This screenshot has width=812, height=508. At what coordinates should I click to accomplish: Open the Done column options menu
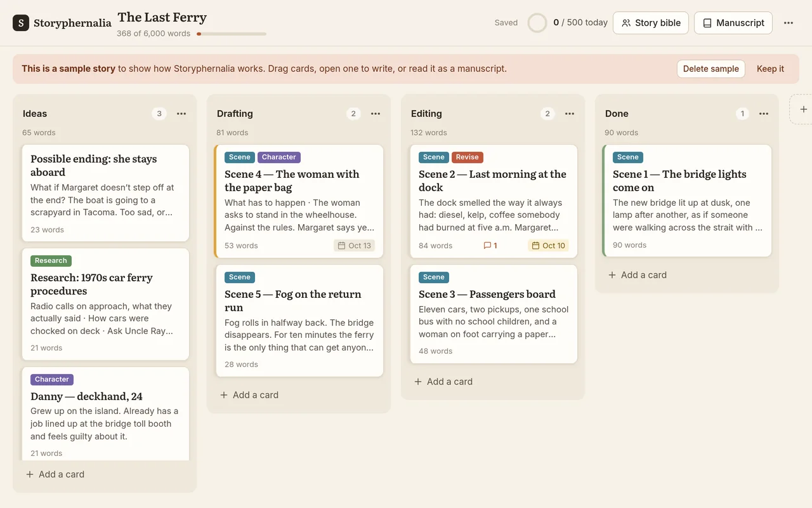[x=764, y=114]
